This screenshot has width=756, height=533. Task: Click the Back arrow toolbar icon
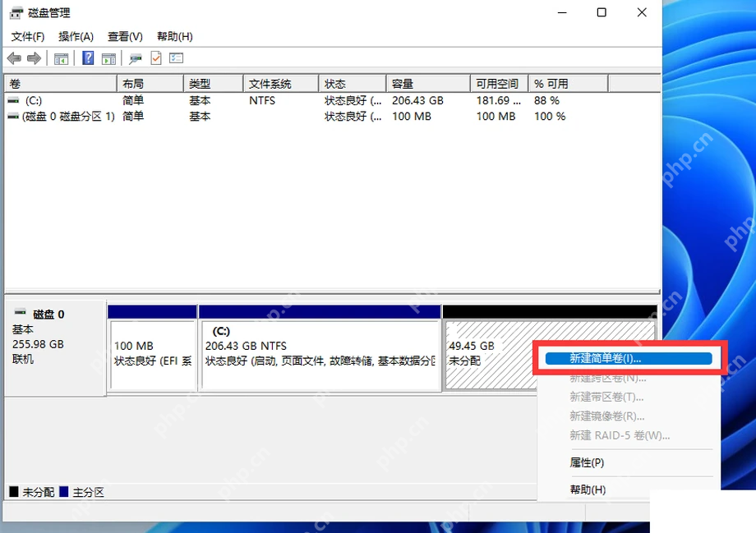point(14,58)
